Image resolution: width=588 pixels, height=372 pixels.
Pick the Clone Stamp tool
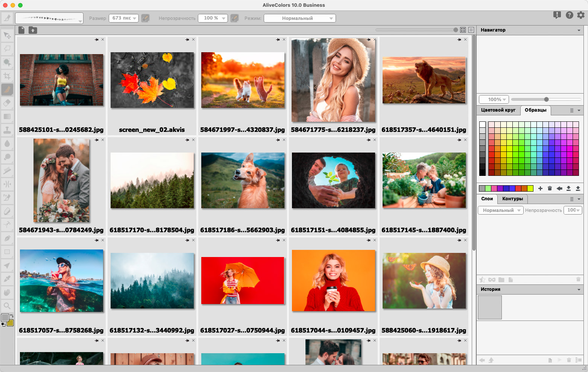pos(7,130)
